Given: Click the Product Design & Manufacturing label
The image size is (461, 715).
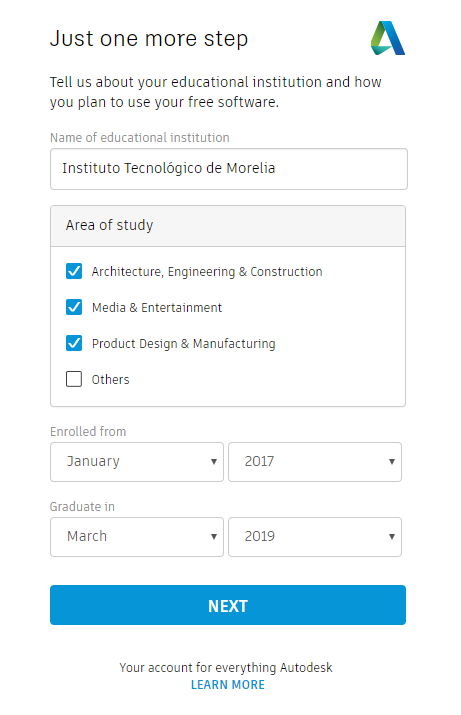Looking at the screenshot, I should click(x=184, y=343).
